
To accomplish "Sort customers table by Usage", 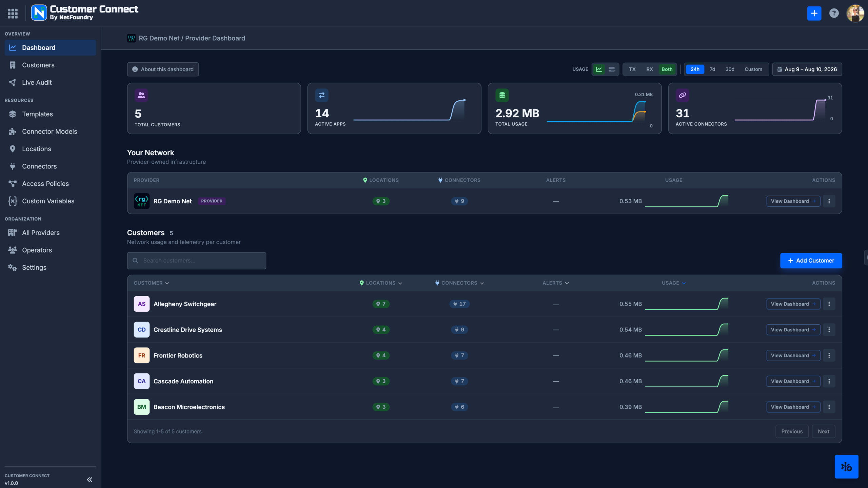I will click(x=674, y=283).
